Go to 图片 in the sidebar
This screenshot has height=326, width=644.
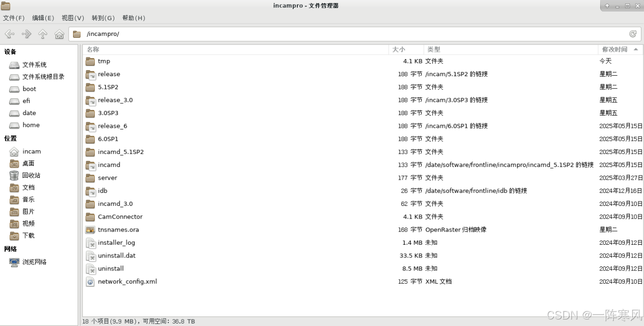point(28,211)
